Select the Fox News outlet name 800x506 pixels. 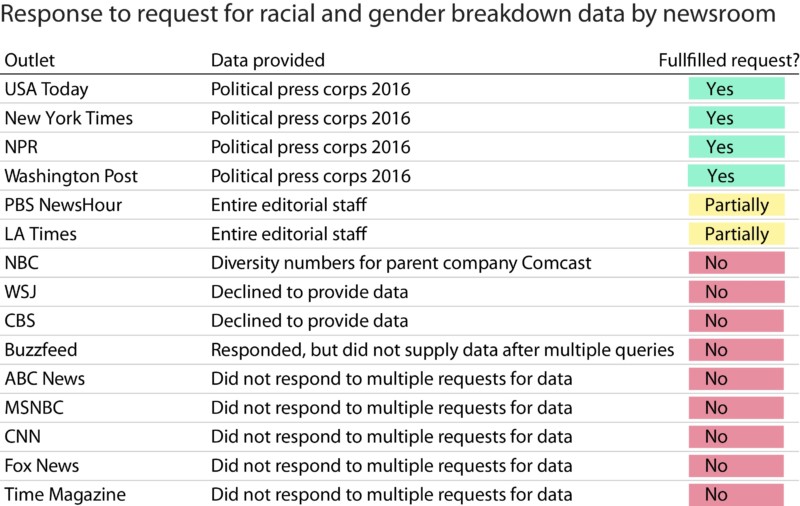click(x=42, y=465)
